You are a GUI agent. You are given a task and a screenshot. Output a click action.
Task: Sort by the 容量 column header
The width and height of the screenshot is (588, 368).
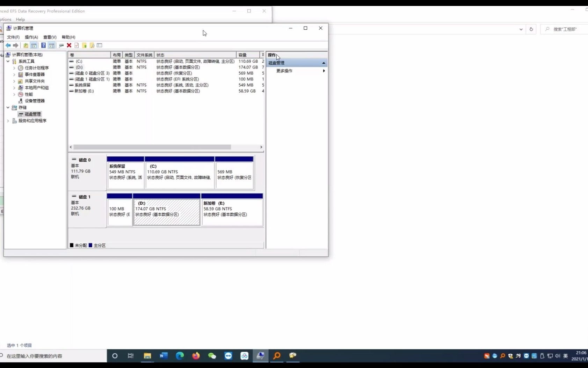click(248, 55)
